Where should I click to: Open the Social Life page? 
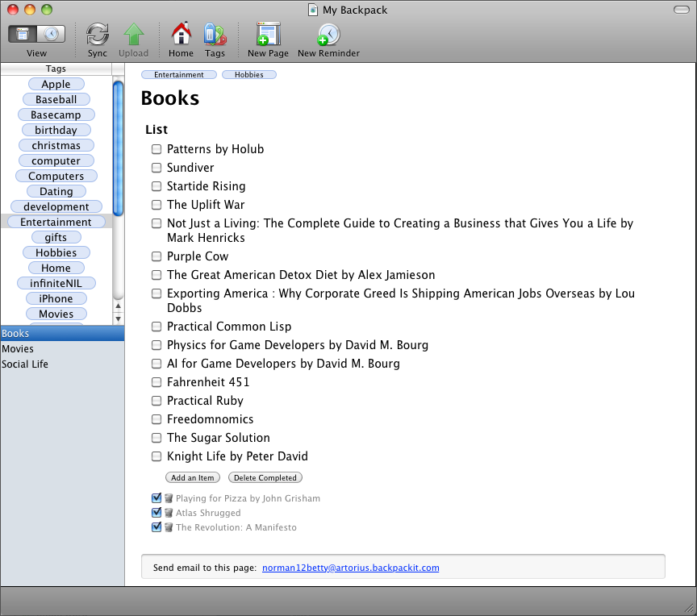(62, 364)
